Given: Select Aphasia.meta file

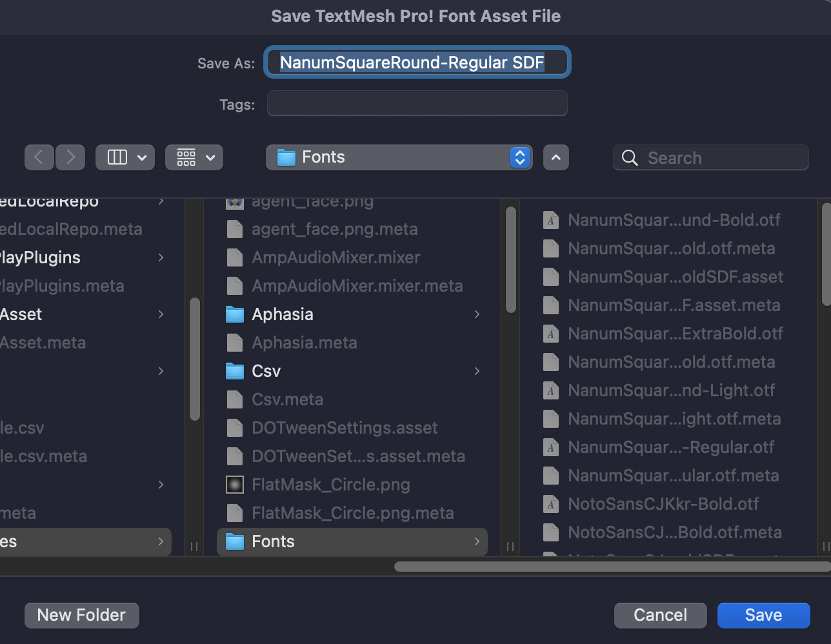Looking at the screenshot, I should (x=352, y=343).
